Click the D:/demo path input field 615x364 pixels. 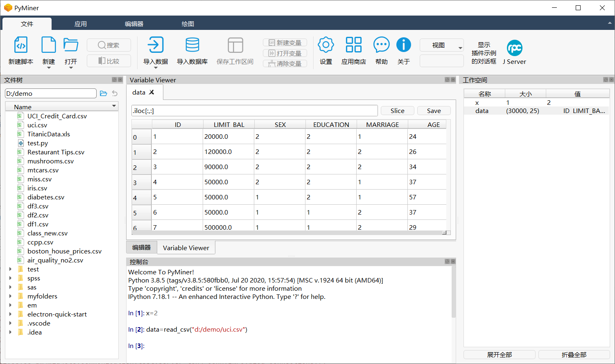click(x=51, y=93)
